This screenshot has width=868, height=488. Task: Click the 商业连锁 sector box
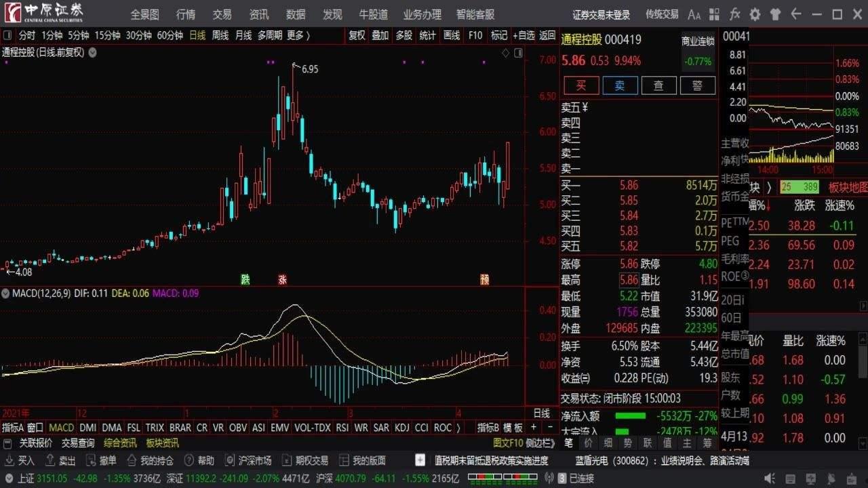[698, 51]
